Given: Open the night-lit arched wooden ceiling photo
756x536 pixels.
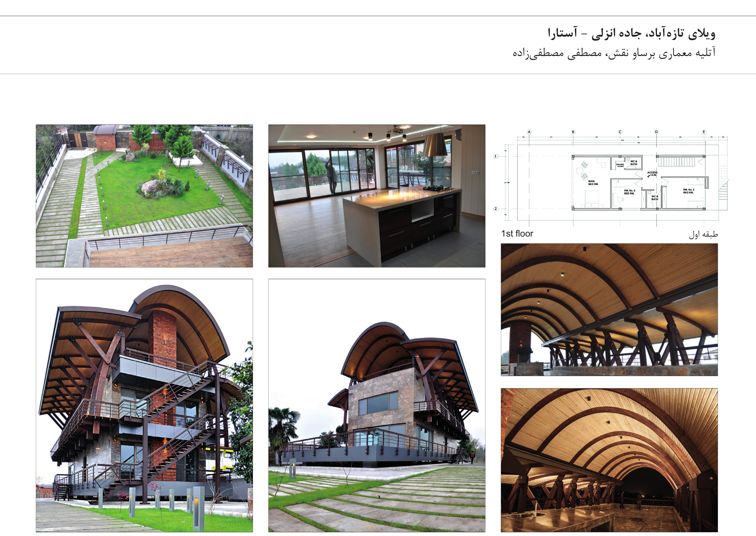Looking at the screenshot, I should pyautogui.click(x=609, y=460).
